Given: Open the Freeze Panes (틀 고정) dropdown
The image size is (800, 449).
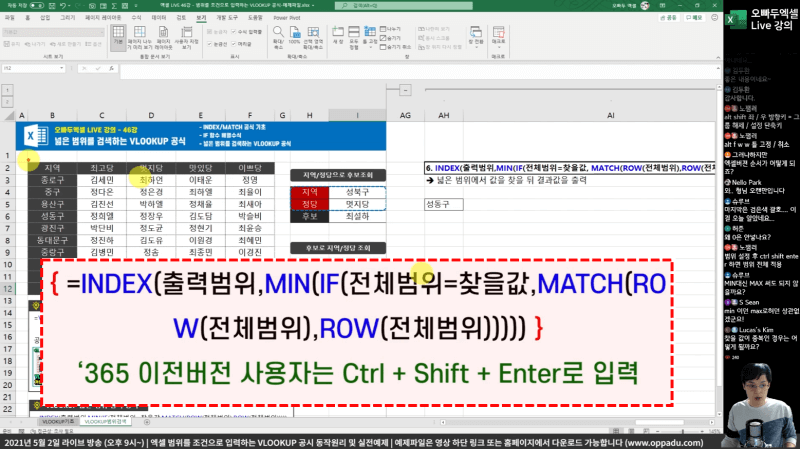Looking at the screenshot, I should point(370,37).
